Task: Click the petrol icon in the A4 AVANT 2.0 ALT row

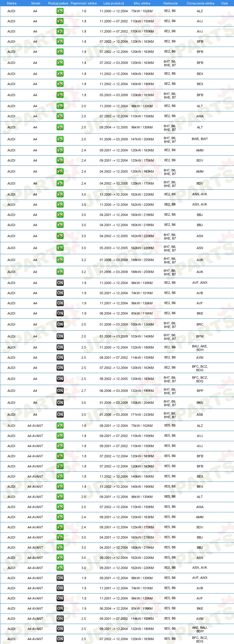Action: pyautogui.click(x=60, y=497)
